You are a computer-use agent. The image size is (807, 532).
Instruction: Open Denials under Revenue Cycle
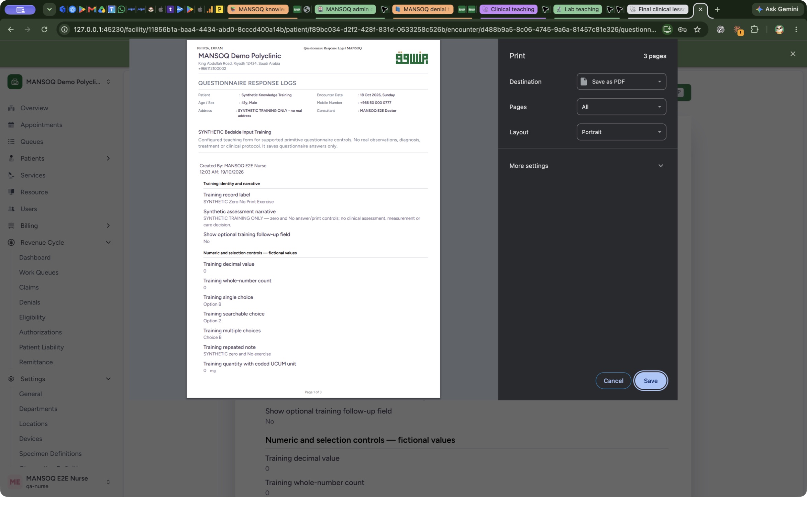(30, 302)
